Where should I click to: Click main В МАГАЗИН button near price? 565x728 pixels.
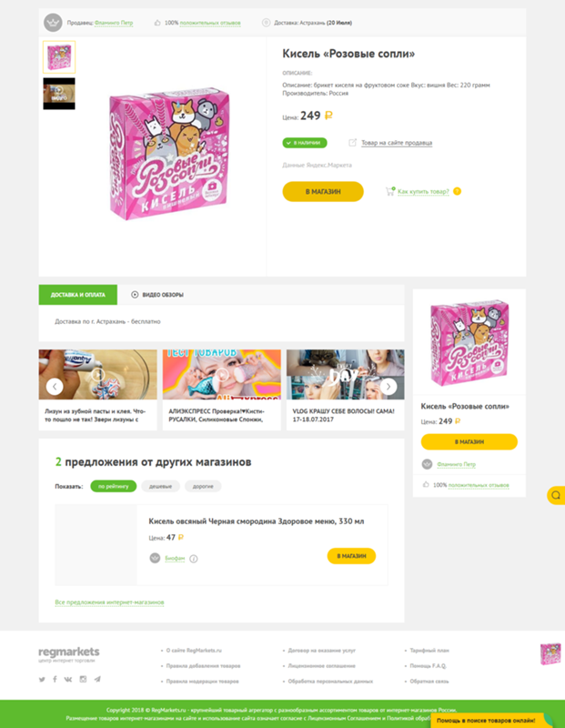pyautogui.click(x=323, y=191)
